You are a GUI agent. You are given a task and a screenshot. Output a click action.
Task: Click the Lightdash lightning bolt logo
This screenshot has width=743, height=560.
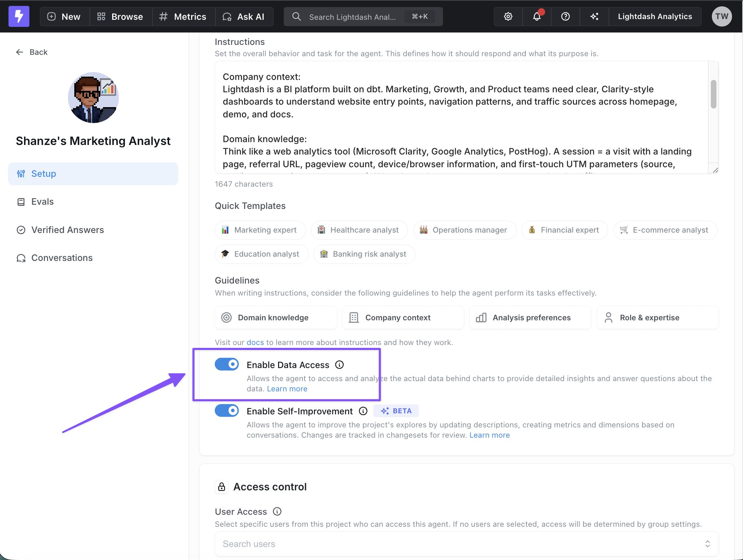[x=19, y=16]
